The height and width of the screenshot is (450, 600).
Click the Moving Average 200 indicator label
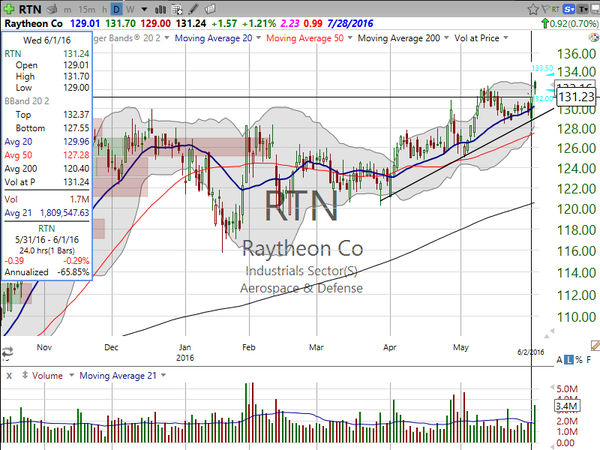pyautogui.click(x=399, y=38)
